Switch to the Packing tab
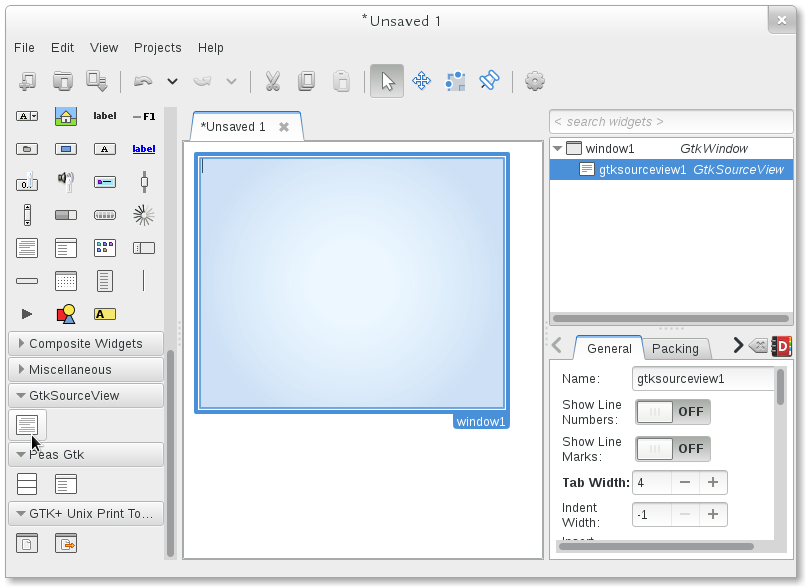This screenshot has width=806, height=587. [x=675, y=348]
